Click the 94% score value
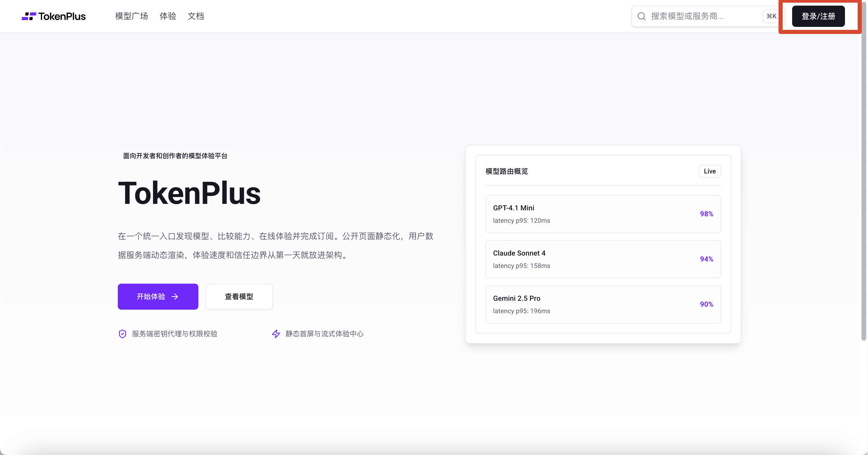 pyautogui.click(x=706, y=259)
